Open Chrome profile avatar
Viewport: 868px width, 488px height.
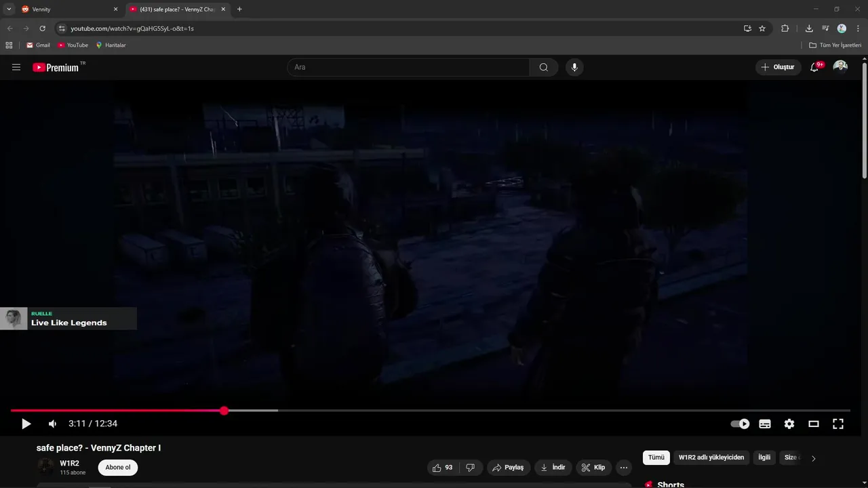tap(842, 28)
